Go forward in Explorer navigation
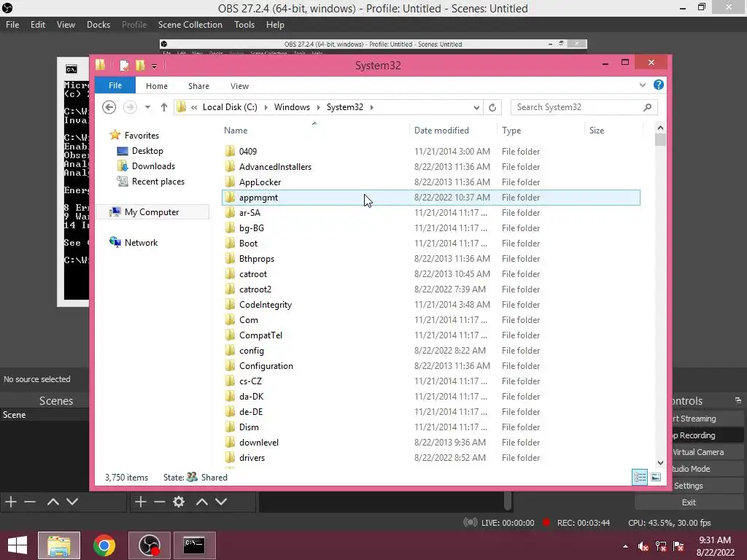This screenshot has height=560, width=747. pyautogui.click(x=130, y=107)
